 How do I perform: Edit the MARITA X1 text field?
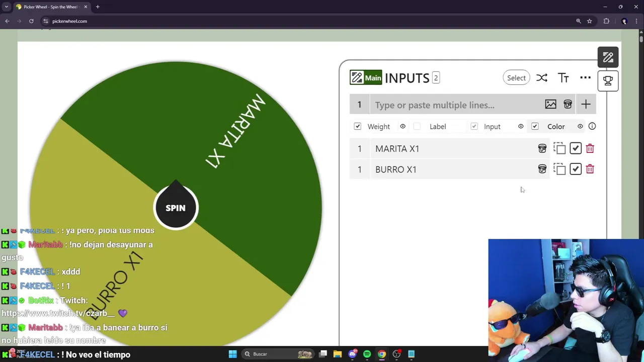pos(453,148)
